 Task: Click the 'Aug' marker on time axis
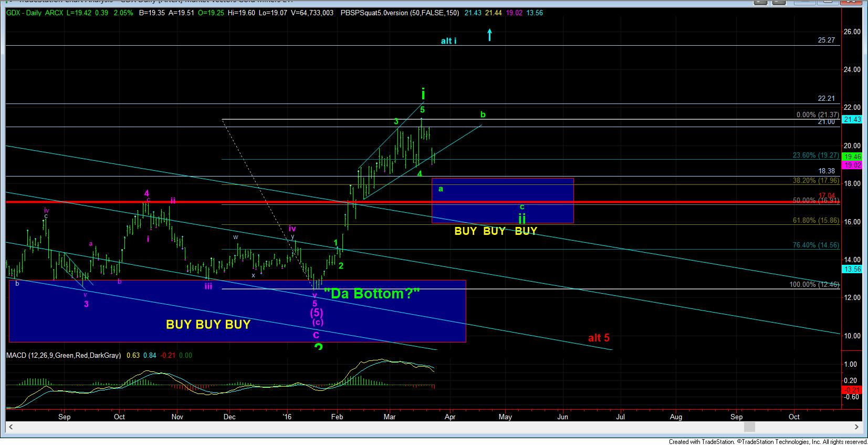pos(676,417)
